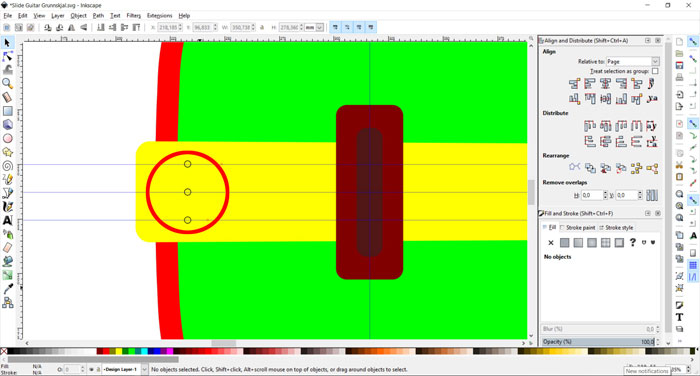Rotate selection 90° counter-clockwise icon
This screenshot has height=376, width=700.
coord(47,28)
